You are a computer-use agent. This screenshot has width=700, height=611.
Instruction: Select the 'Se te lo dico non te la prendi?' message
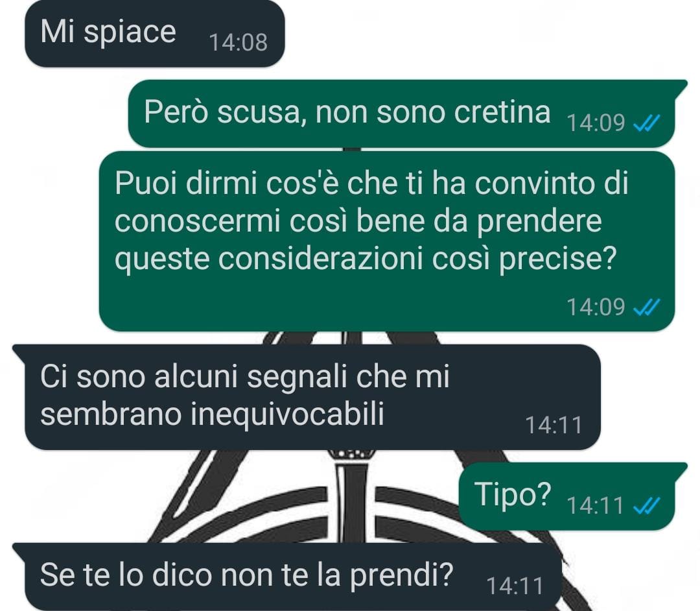[286, 577]
